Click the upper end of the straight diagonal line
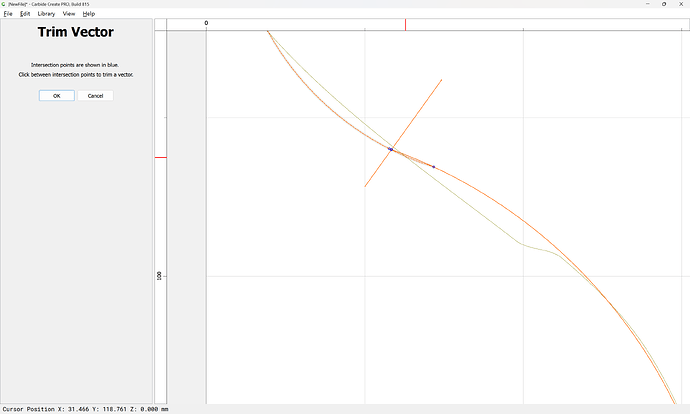 (441, 81)
